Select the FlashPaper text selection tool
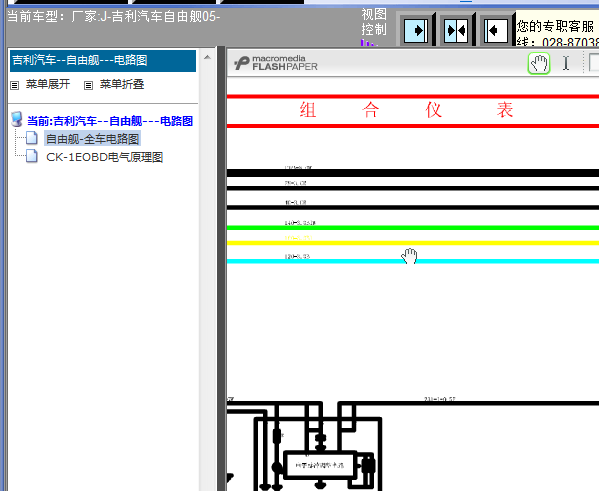Image resolution: width=599 pixels, height=491 pixels. point(566,63)
